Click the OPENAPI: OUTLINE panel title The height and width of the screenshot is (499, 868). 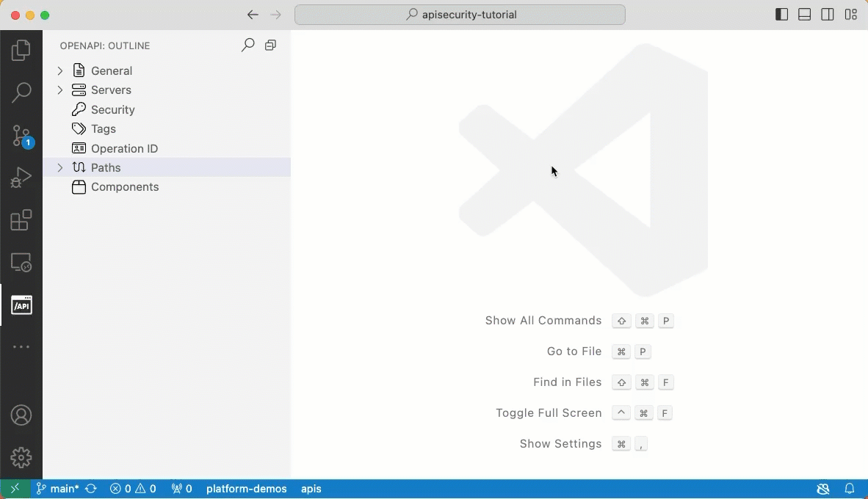(x=104, y=46)
